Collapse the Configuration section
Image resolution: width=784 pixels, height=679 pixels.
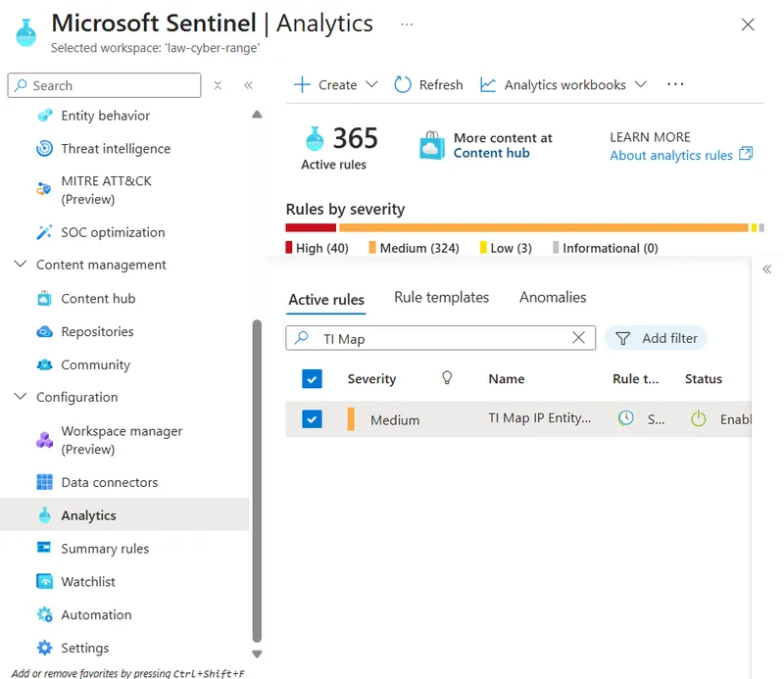pos(20,397)
